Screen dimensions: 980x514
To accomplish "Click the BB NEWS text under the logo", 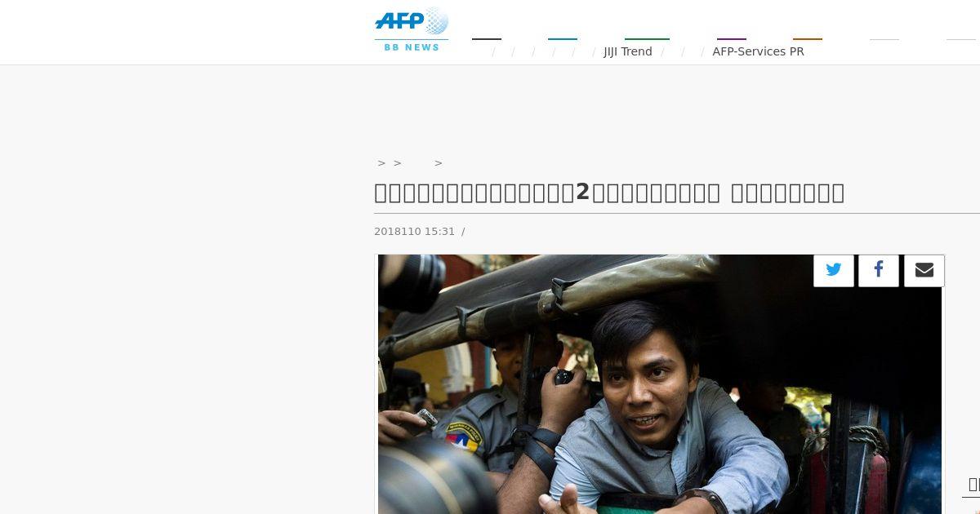I will 412,47.
